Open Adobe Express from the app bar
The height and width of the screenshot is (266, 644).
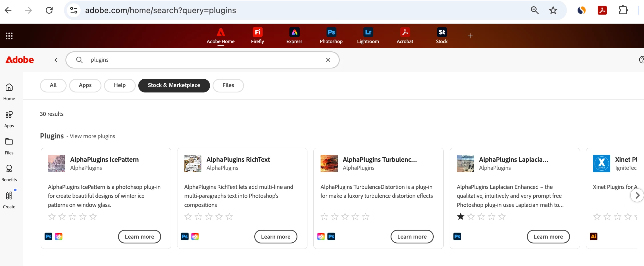[294, 36]
